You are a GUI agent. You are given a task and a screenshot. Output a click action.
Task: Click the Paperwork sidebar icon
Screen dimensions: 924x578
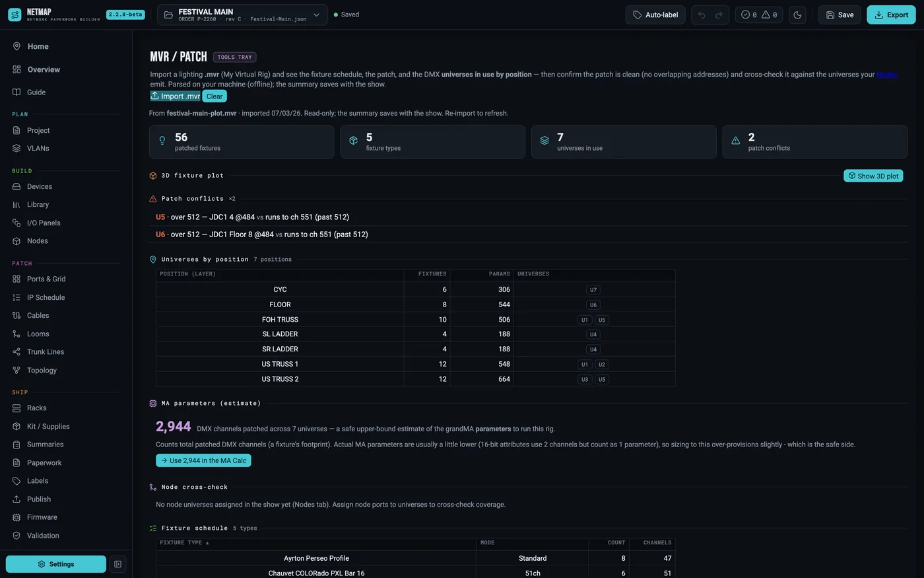pos(16,462)
